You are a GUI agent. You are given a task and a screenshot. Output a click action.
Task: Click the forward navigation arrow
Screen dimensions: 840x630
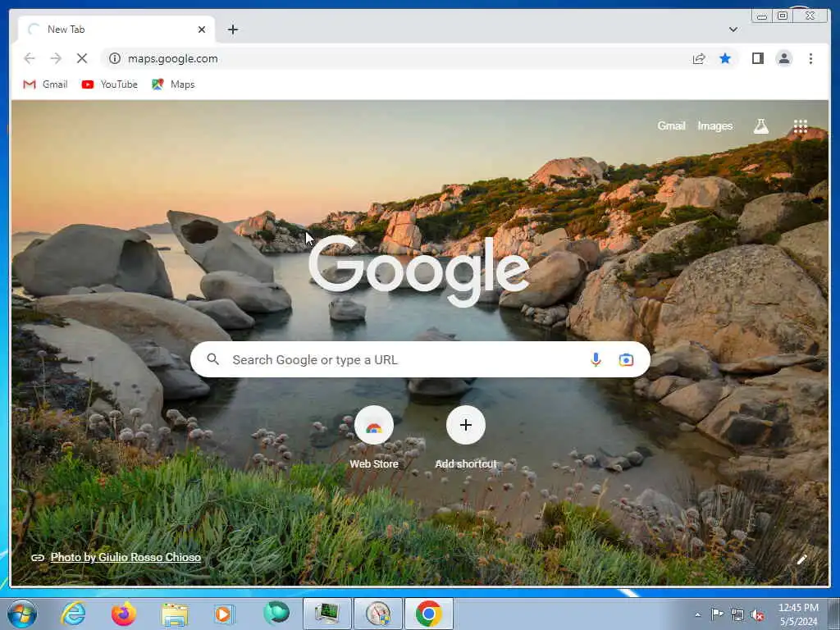(x=56, y=58)
